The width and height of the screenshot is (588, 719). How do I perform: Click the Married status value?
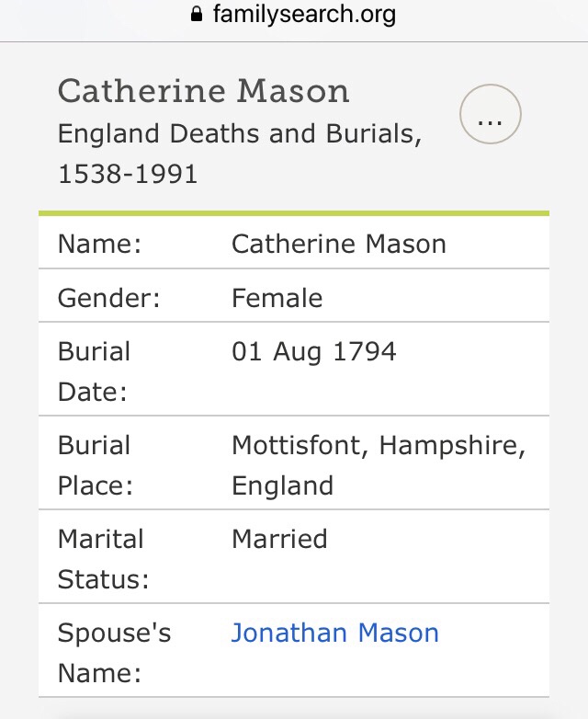[279, 539]
